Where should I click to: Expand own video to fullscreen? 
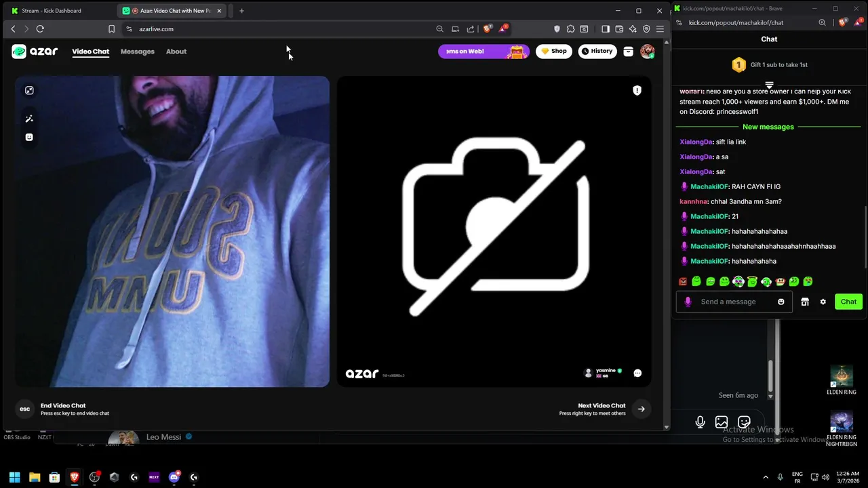[x=29, y=90]
